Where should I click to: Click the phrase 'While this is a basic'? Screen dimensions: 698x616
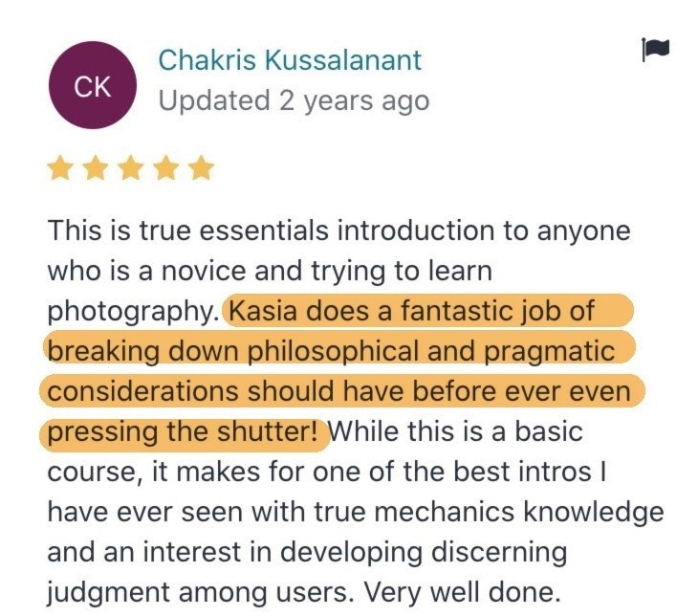tap(455, 431)
